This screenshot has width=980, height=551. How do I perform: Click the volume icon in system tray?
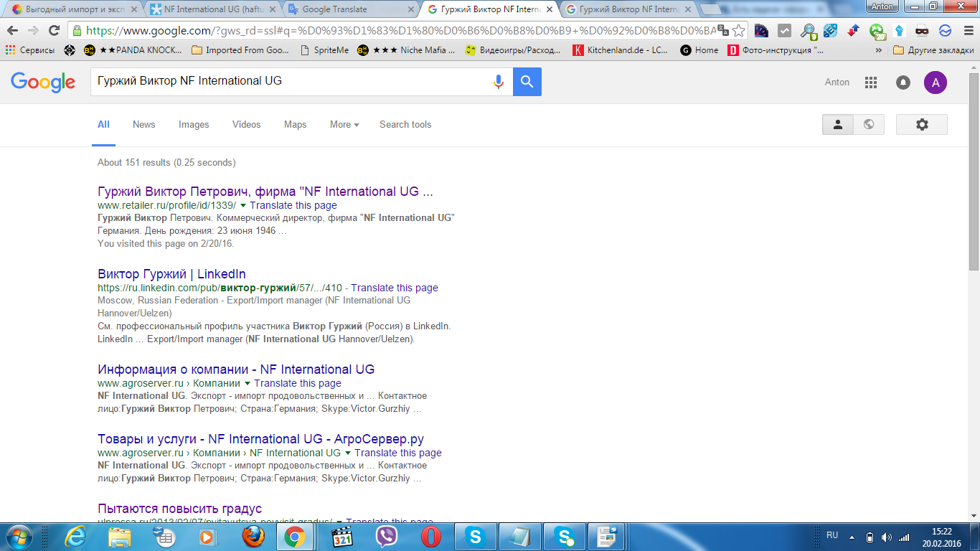click(x=887, y=537)
